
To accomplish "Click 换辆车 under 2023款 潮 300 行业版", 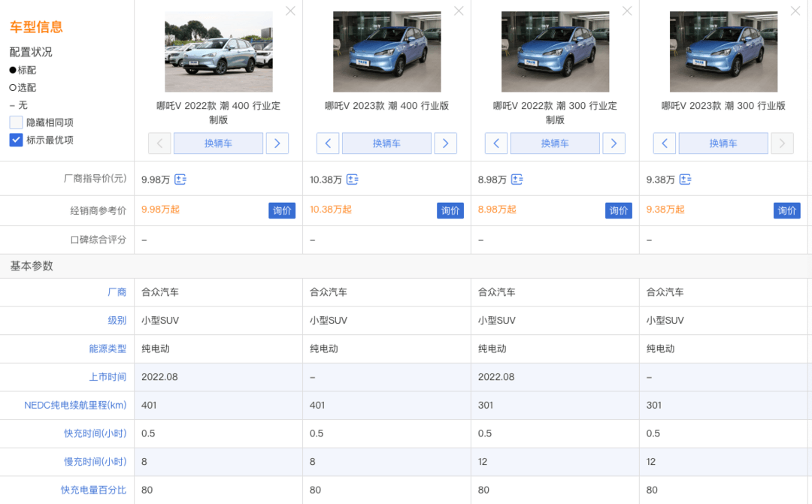I will click(x=723, y=143).
